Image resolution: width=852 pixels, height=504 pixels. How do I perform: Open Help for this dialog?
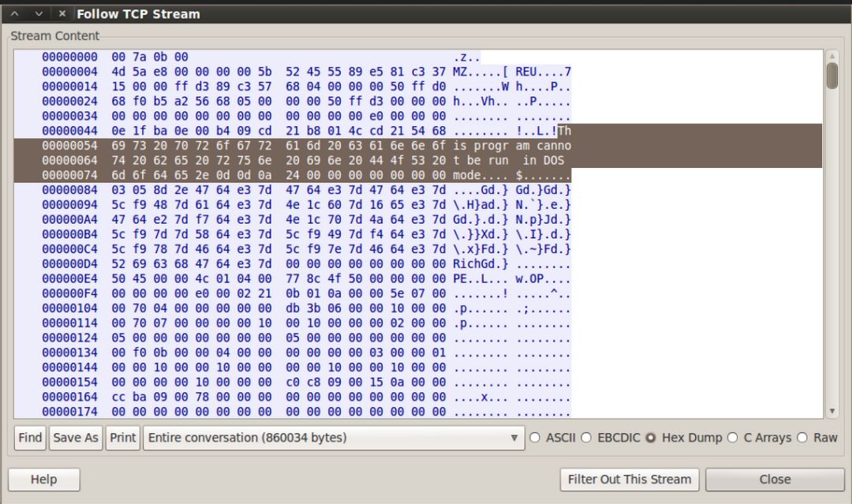click(44, 480)
